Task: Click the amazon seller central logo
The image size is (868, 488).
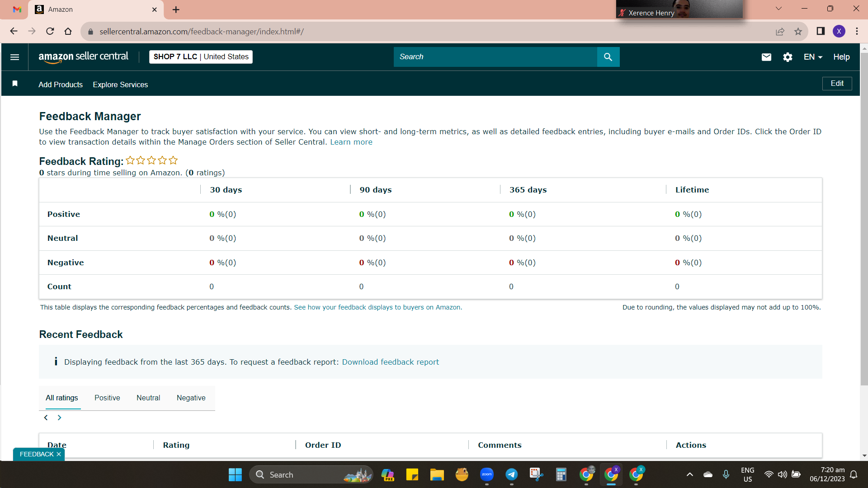Action: click(83, 57)
